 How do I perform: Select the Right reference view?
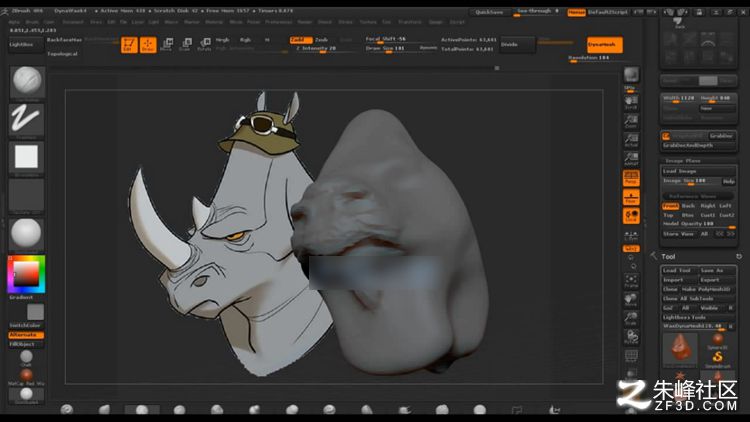[707, 206]
